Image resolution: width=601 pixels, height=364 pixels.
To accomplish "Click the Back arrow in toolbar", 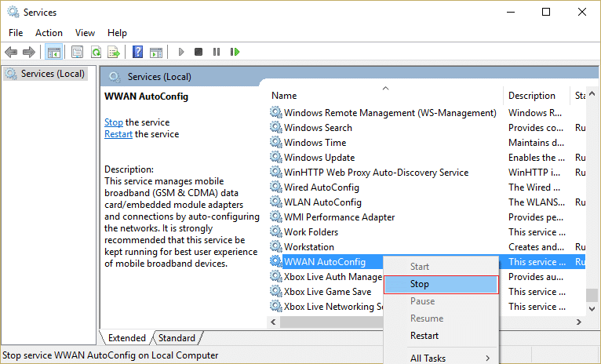I will [11, 53].
